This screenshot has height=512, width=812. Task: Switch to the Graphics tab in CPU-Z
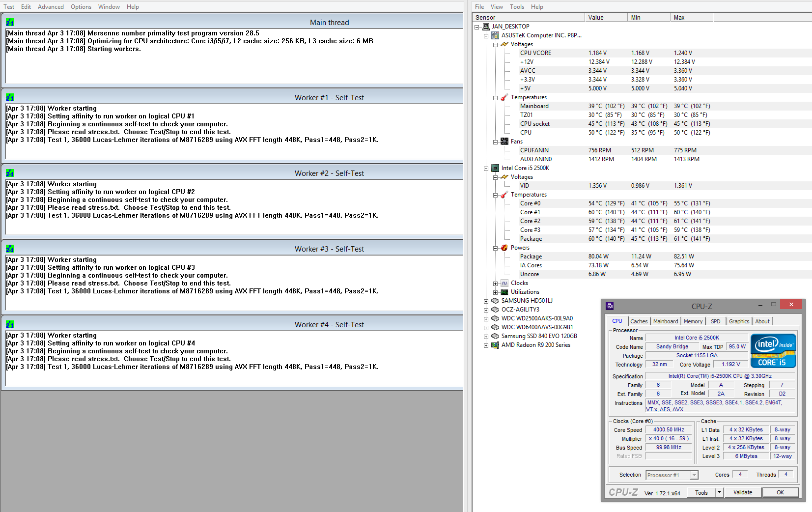coord(739,321)
